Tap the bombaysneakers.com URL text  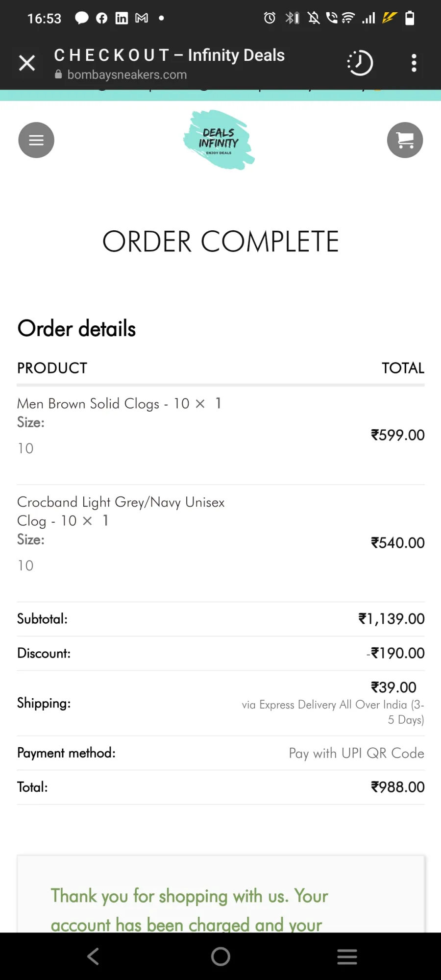pyautogui.click(x=127, y=74)
